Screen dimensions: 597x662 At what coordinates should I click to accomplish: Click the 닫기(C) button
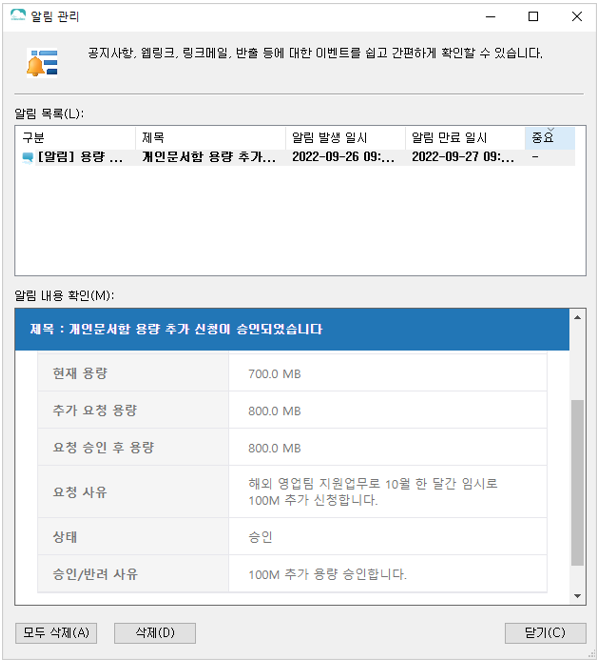[x=545, y=633]
